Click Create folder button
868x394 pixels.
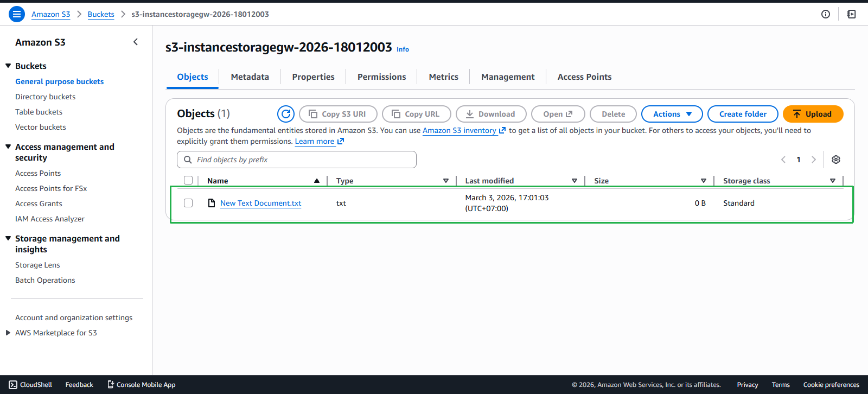[x=743, y=114]
